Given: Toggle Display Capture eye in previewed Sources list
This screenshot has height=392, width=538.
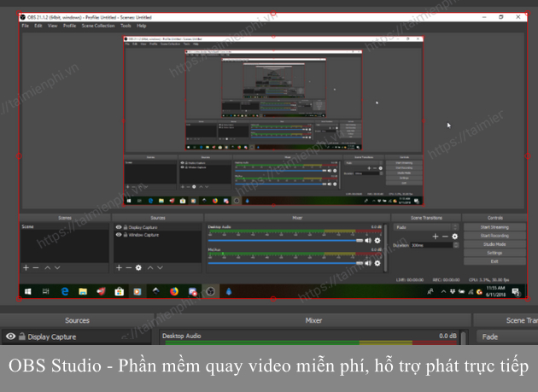Looking at the screenshot, I should [119, 227].
